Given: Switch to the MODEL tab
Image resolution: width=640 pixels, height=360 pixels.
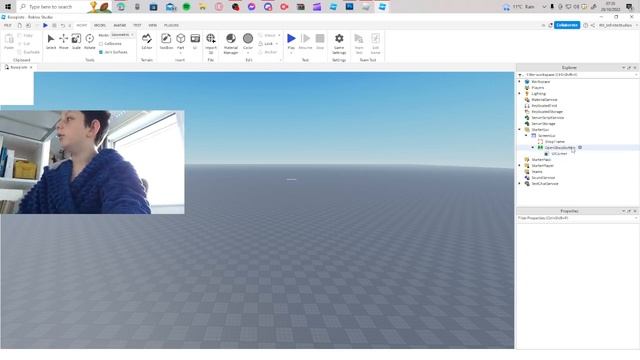Looking at the screenshot, I should point(100,25).
